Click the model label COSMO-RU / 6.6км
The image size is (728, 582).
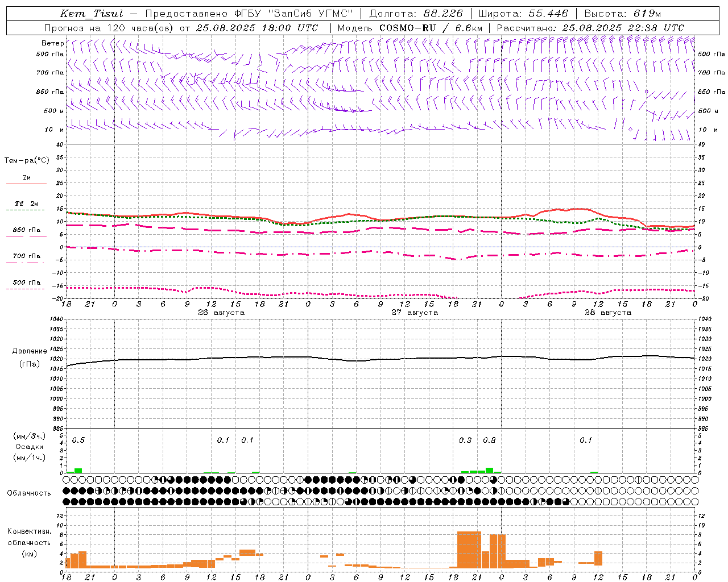[431, 28]
